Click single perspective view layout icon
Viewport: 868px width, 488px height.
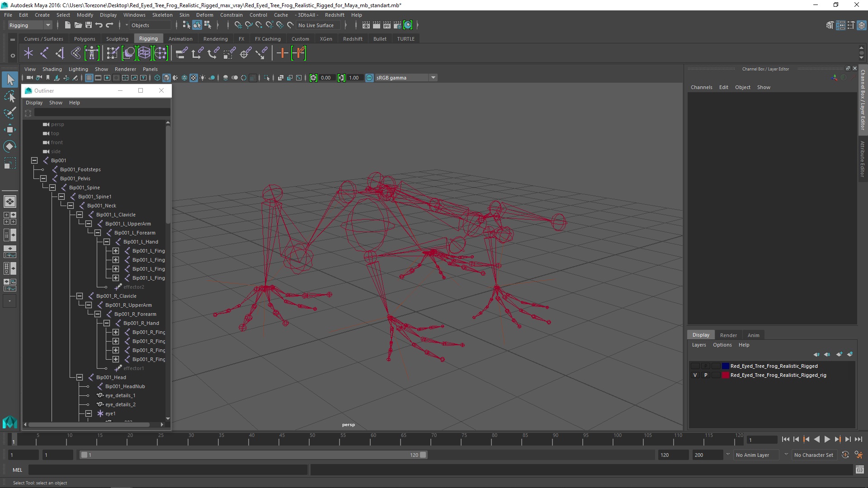[x=9, y=202]
